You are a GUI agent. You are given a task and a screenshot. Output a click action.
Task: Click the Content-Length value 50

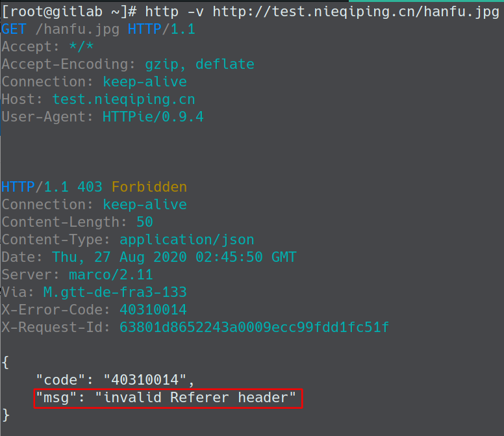pyautogui.click(x=144, y=222)
